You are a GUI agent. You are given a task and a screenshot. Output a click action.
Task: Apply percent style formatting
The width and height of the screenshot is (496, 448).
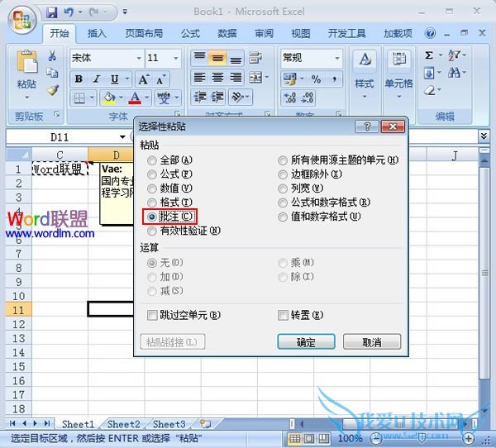pos(316,79)
